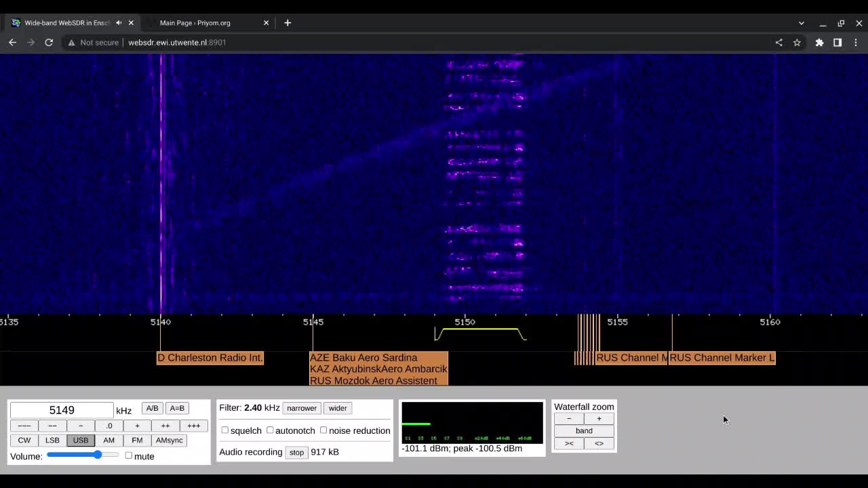Open the tab search dropdown arrow

pos(802,23)
